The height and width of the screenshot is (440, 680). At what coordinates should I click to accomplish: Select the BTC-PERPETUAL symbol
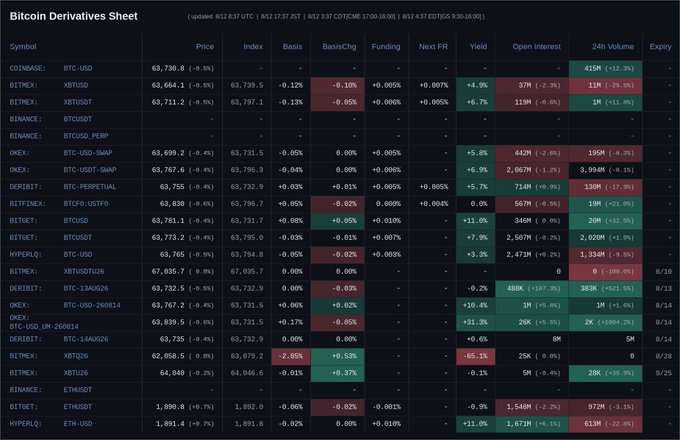coord(90,187)
